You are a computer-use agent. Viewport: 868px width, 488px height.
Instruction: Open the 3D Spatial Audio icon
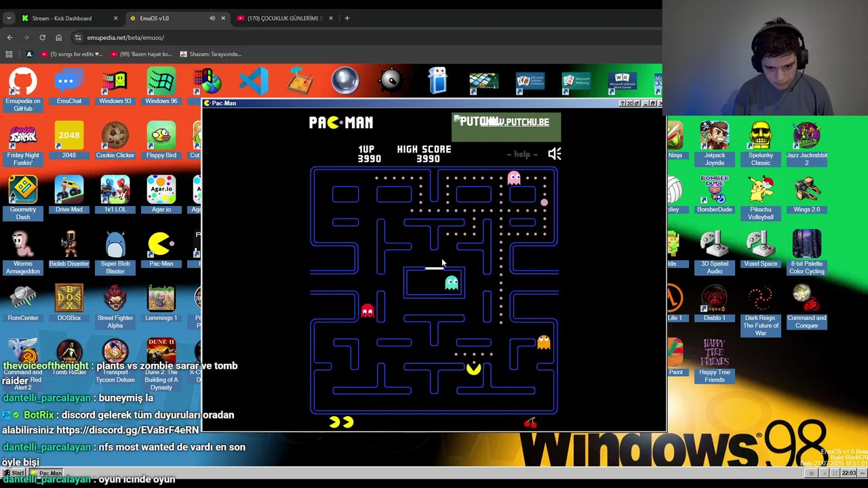715,252
